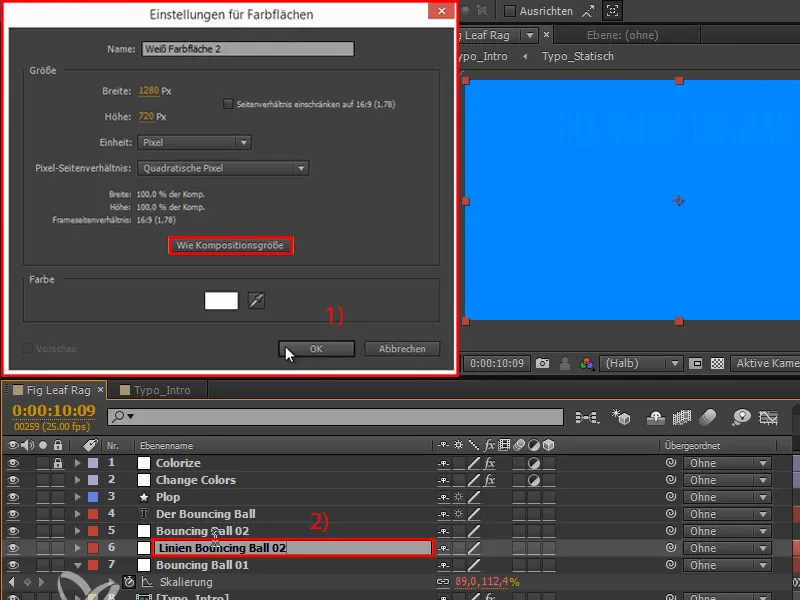Open the Einheit Pixel dropdown
The width and height of the screenshot is (800, 600).
pos(194,142)
